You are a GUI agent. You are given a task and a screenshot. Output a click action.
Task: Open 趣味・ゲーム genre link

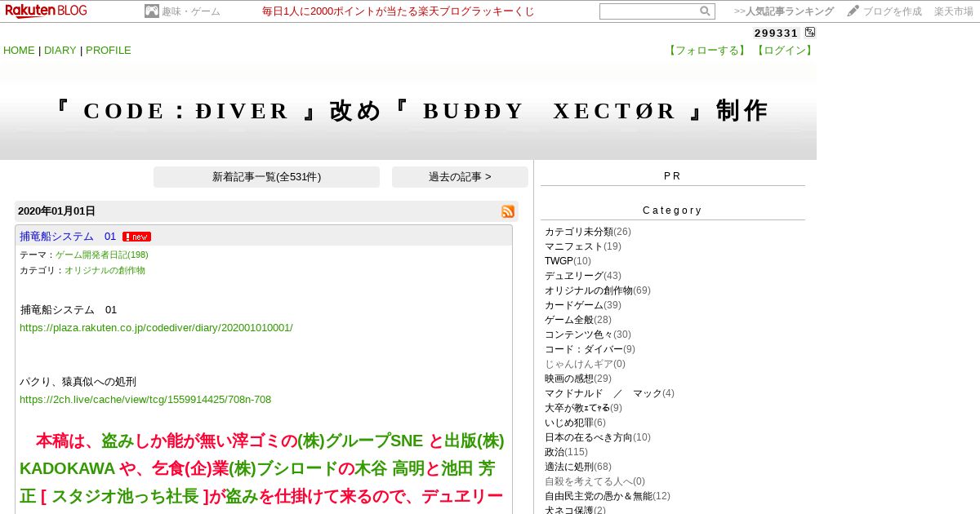[x=191, y=11]
